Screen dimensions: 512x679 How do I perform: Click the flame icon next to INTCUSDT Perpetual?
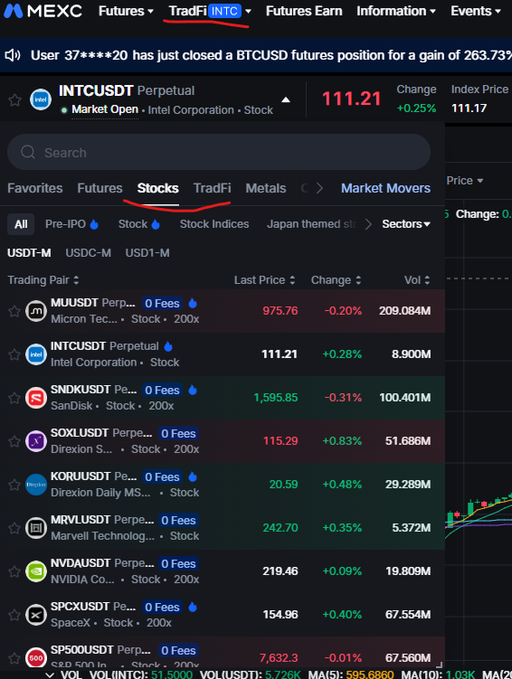point(169,346)
